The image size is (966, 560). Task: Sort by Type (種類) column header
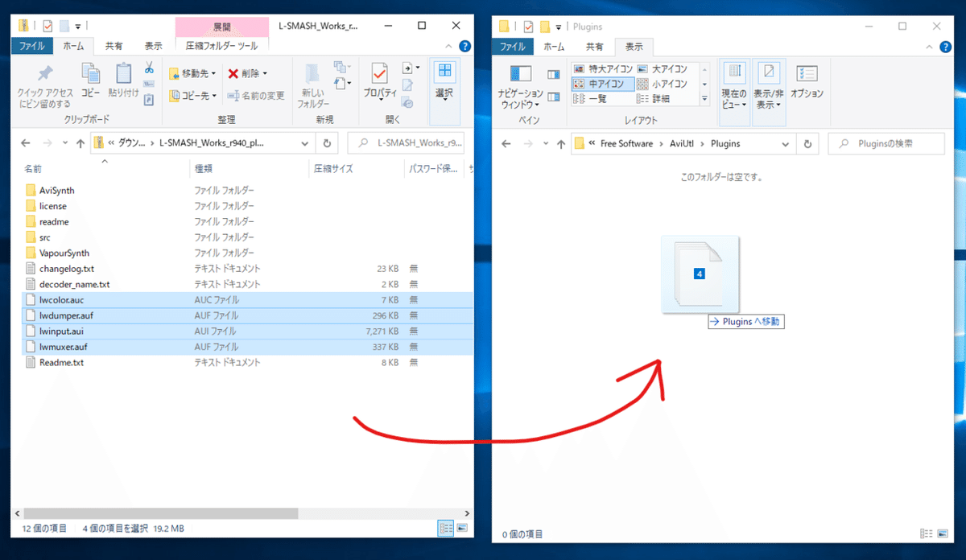point(250,170)
